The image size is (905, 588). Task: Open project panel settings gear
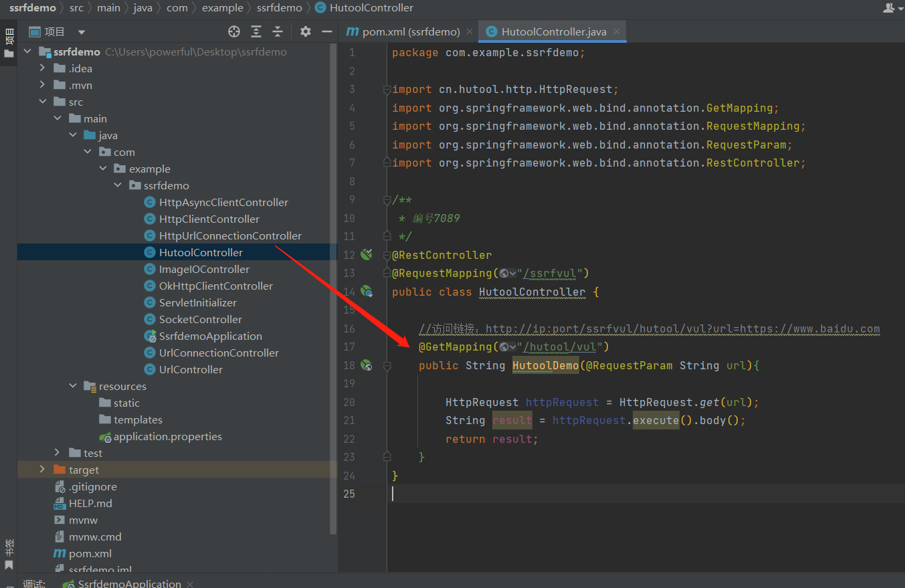(306, 31)
